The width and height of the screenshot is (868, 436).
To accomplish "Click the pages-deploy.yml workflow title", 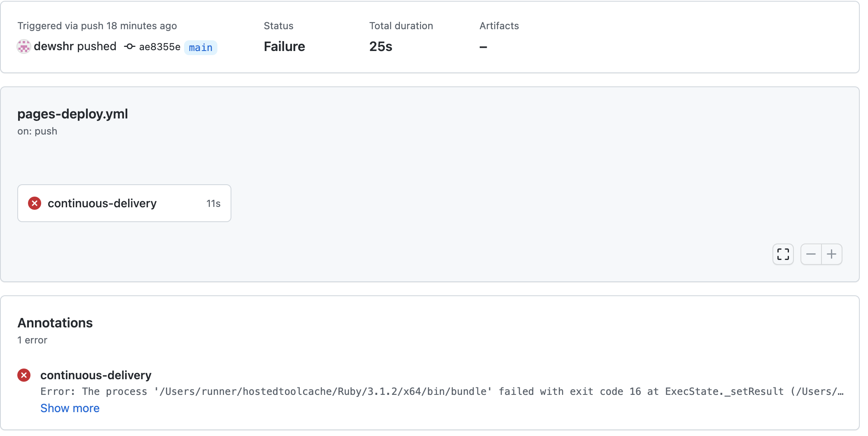I will click(72, 114).
